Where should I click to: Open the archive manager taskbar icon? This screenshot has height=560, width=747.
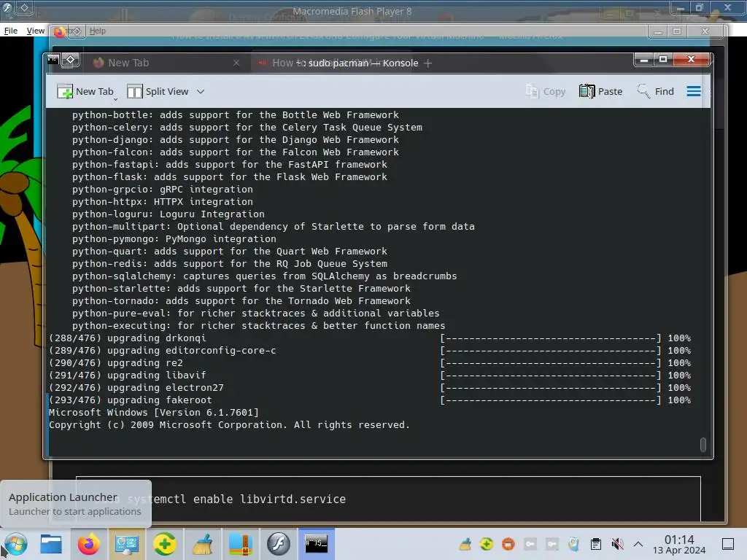point(240,544)
